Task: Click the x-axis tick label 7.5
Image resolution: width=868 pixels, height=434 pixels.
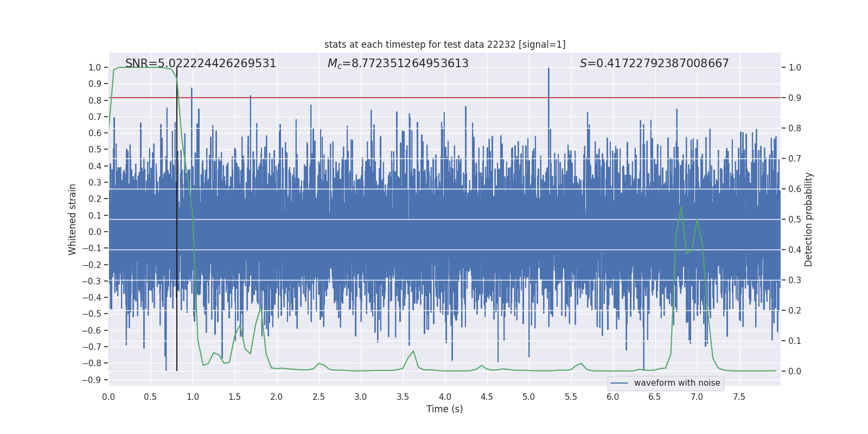Action: click(x=739, y=397)
